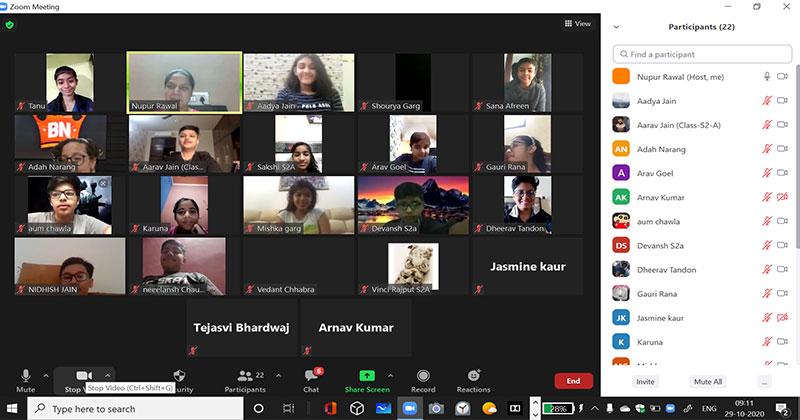Expand the arrow next to Share Screen
800x420 pixels.
pyautogui.click(x=390, y=375)
